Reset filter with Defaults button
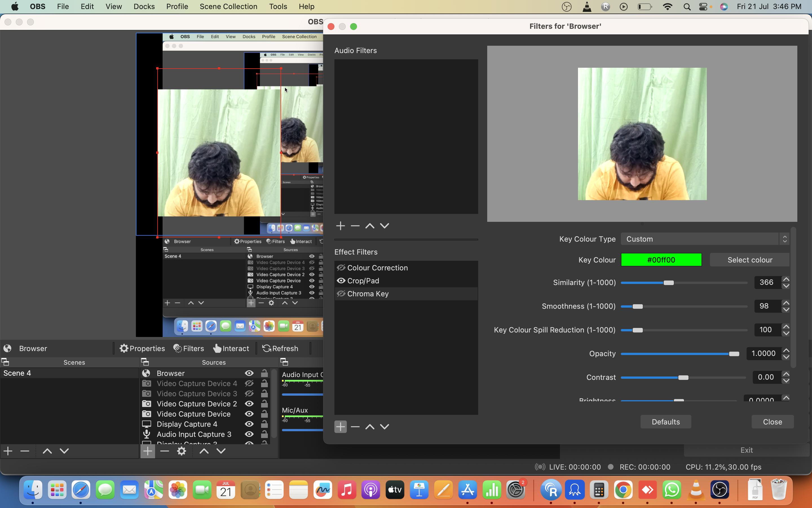This screenshot has width=812, height=508. pyautogui.click(x=666, y=422)
